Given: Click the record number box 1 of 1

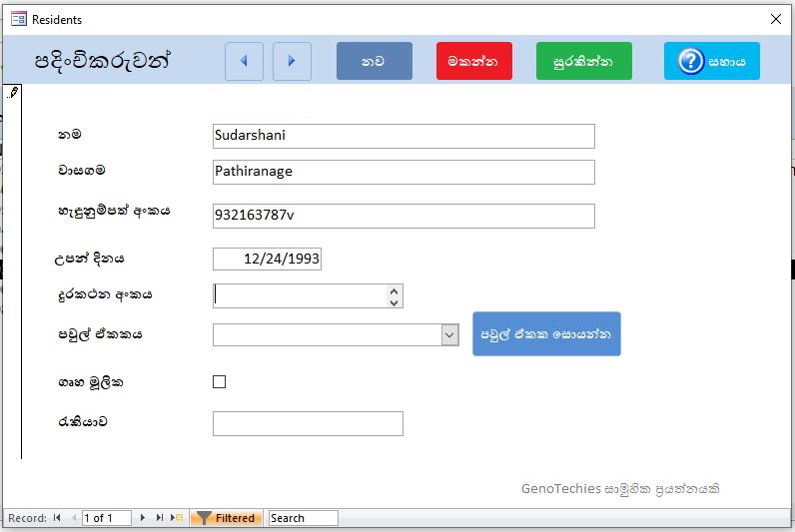Looking at the screenshot, I should [x=107, y=518].
